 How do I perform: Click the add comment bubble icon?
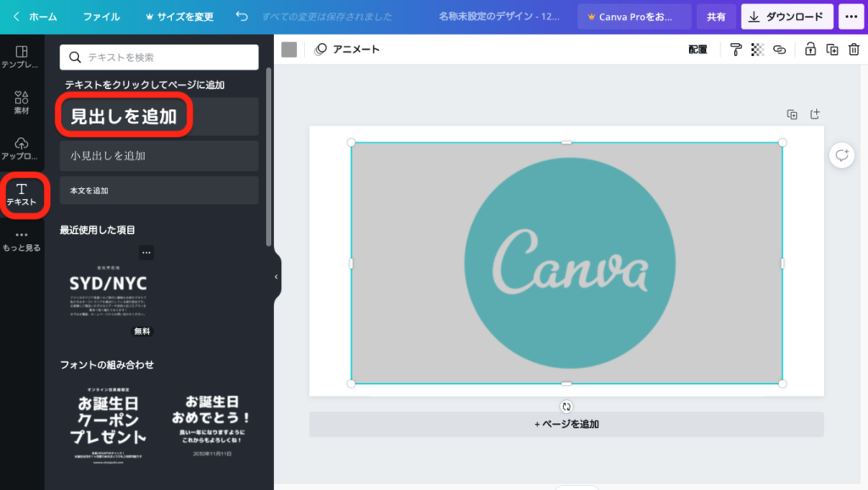pos(842,156)
